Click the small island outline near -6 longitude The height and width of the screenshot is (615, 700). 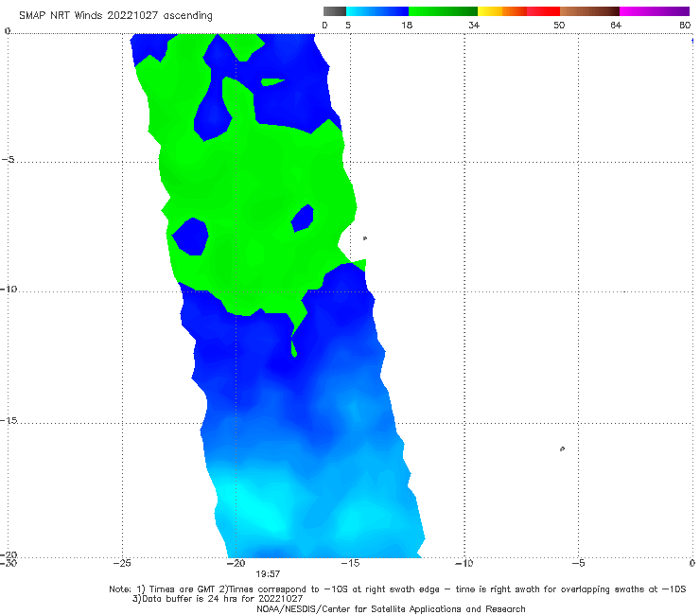click(562, 448)
